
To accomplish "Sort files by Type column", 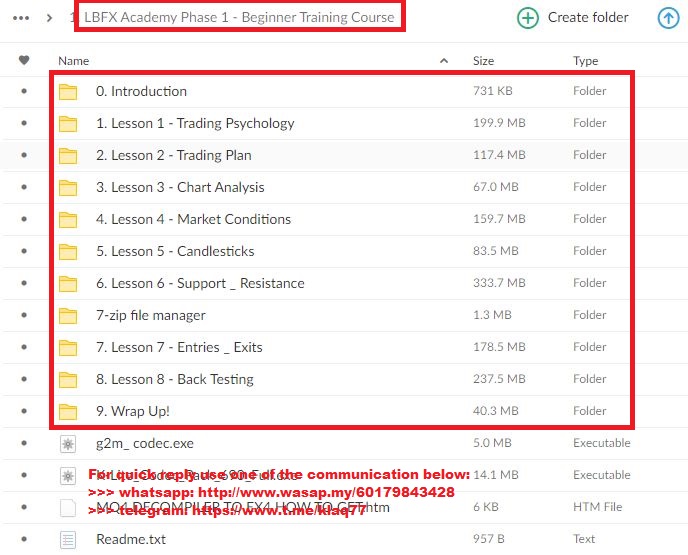I will pos(585,61).
